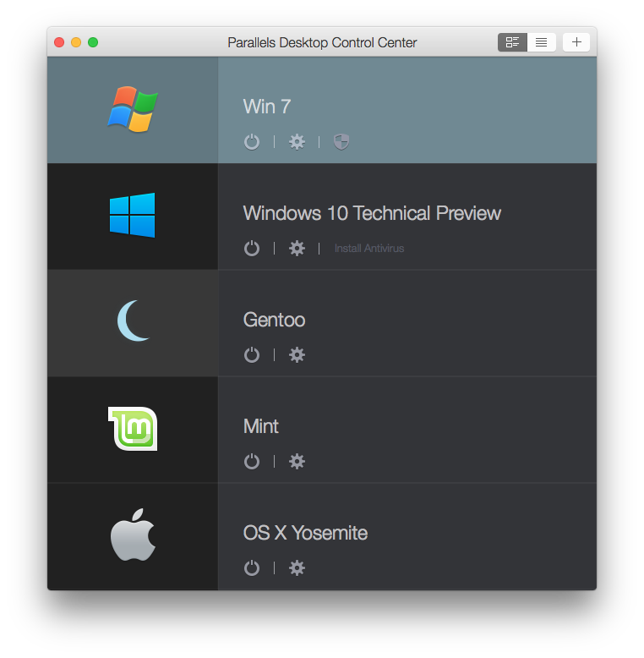Open Mint configuration gear icon
Viewport: 644px width, 658px height.
297,462
